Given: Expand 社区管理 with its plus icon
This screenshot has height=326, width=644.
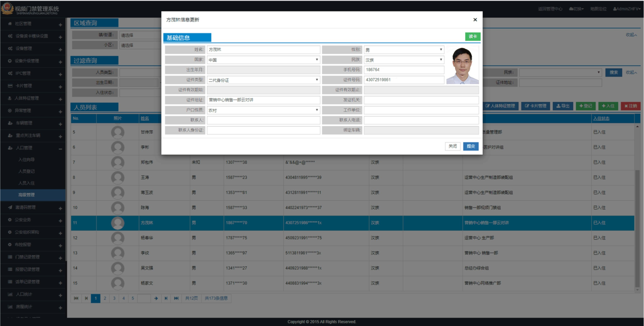Looking at the screenshot, I should click(x=60, y=25).
